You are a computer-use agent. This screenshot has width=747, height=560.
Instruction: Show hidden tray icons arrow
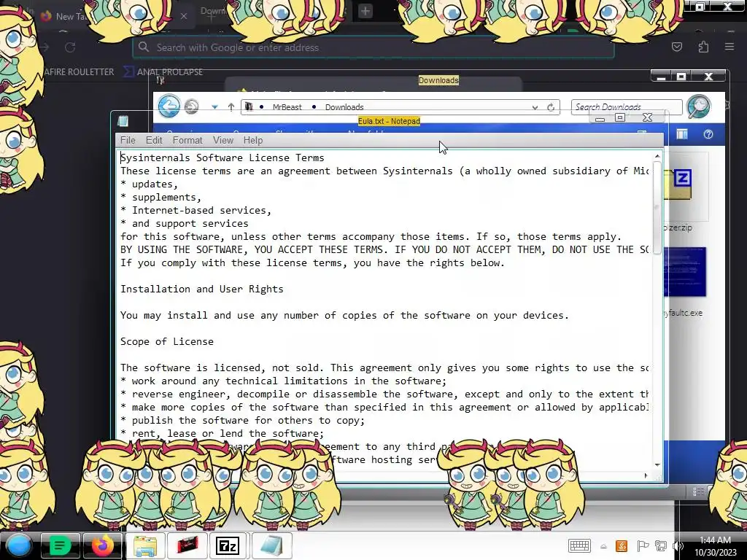tap(603, 547)
